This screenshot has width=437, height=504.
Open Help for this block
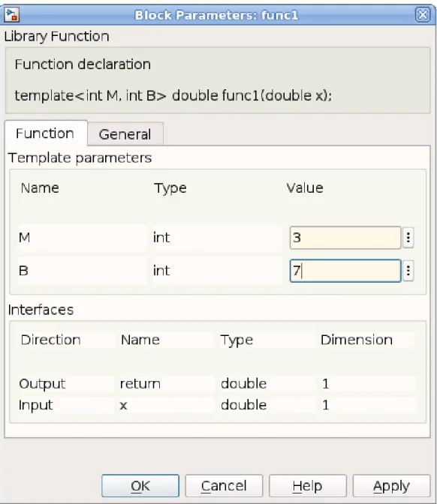[x=308, y=486]
